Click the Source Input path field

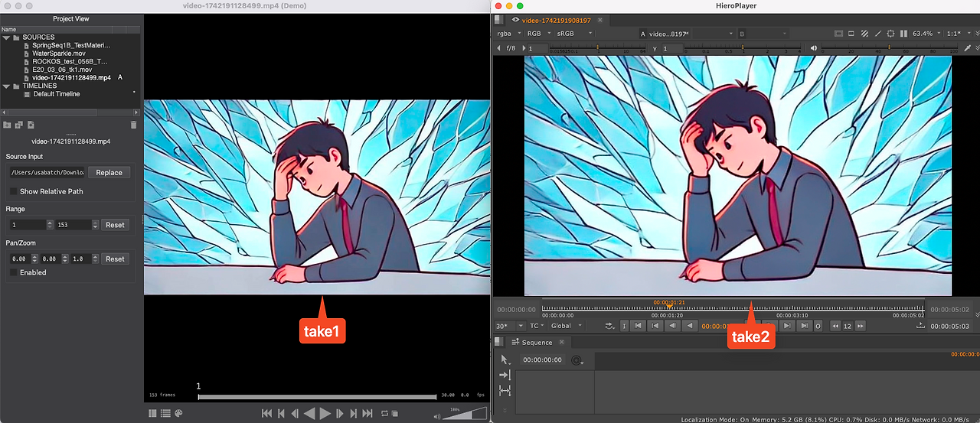coord(47,172)
